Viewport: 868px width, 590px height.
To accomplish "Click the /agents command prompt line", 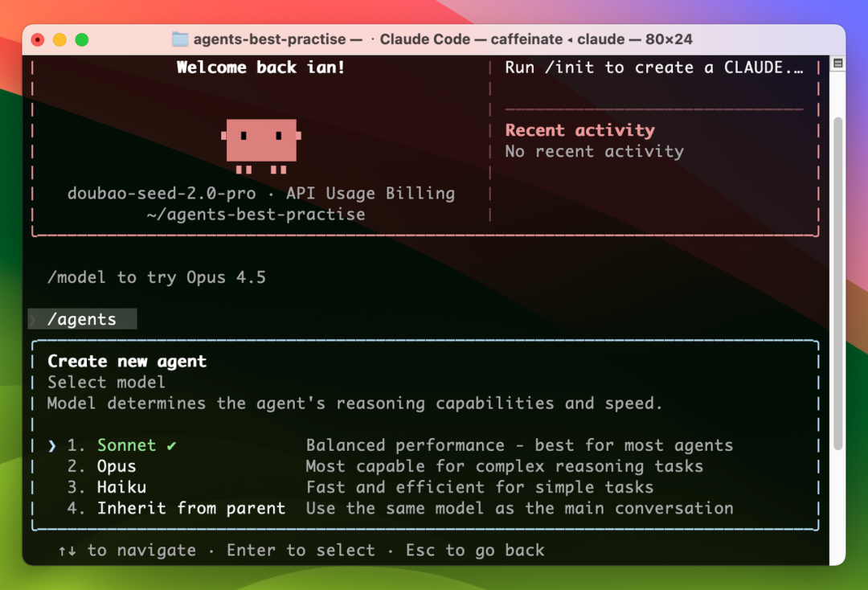I will coord(82,319).
